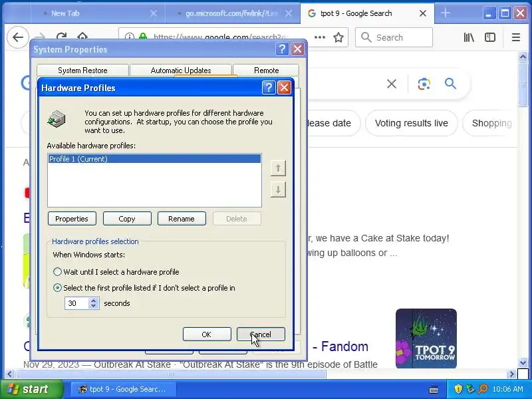Click the Voting results live chip
532x399 pixels.
[x=411, y=123]
